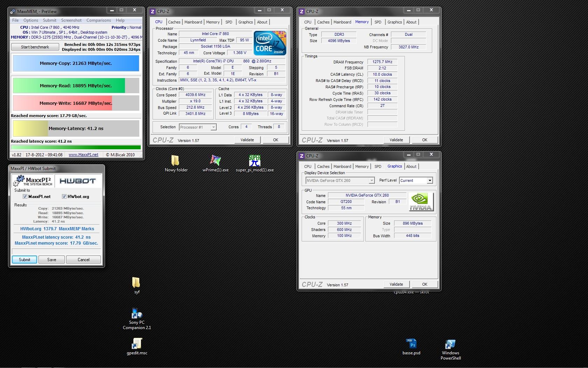Click Validate in the CPU-Z Memory window
This screenshot has width=588, height=368.
click(396, 140)
